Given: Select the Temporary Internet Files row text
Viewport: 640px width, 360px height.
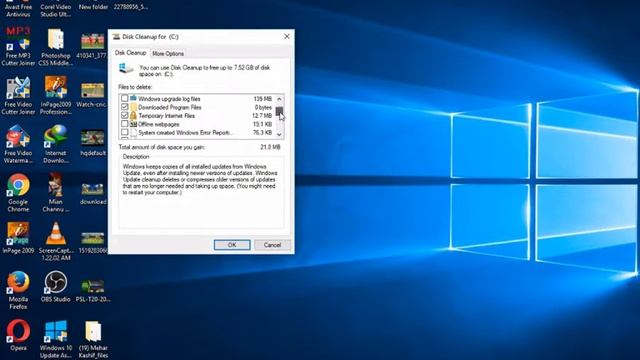Looking at the screenshot, I should coord(167,116).
